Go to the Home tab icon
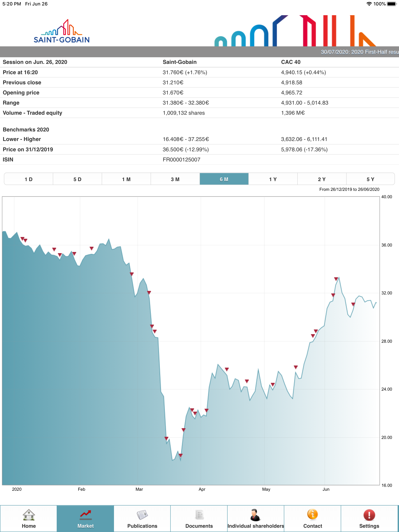The height and width of the screenshot is (532, 399). tap(29, 515)
